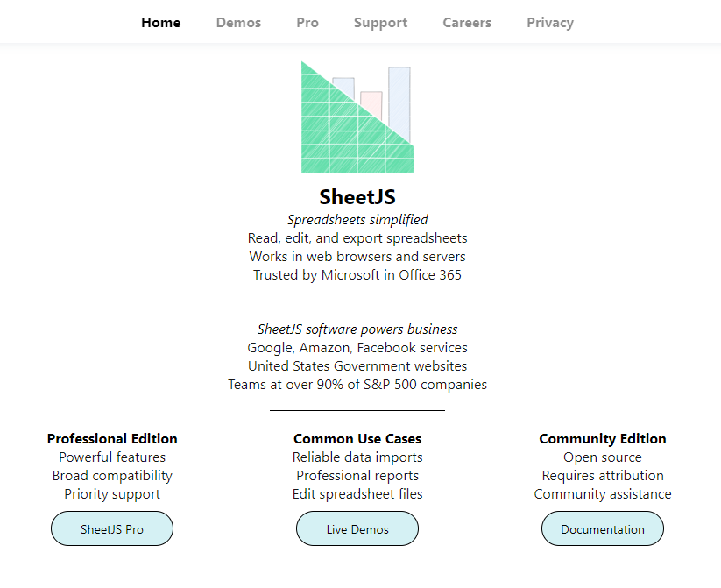This screenshot has width=721, height=588.
Task: Click the 'Community assistance' line
Action: [x=603, y=493]
